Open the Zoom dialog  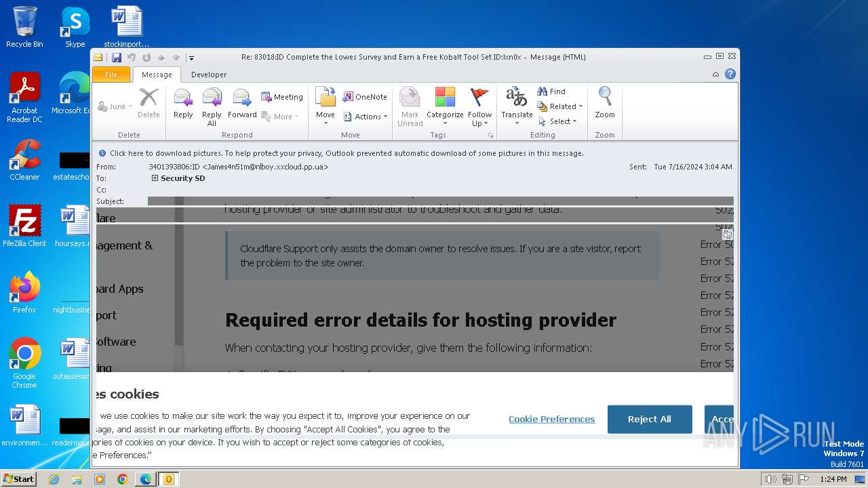[605, 104]
